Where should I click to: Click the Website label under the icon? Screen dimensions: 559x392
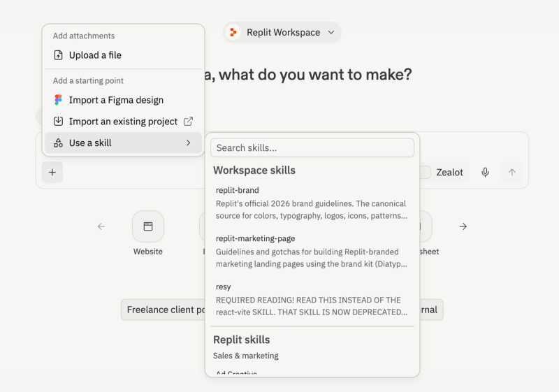click(148, 252)
